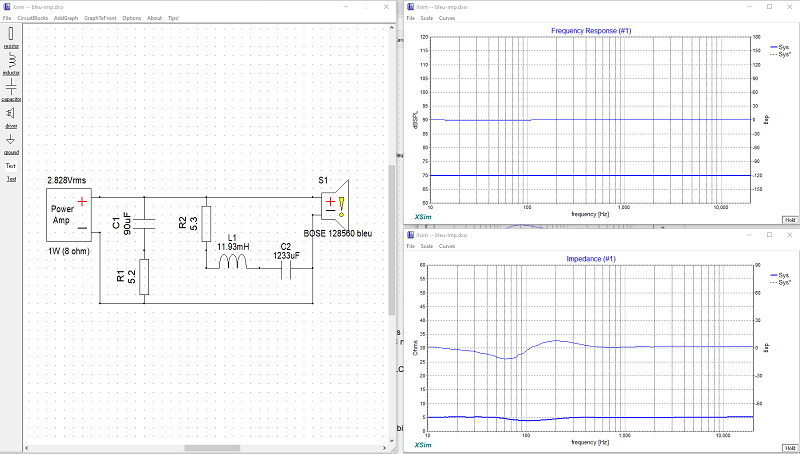The height and width of the screenshot is (454, 800).
Task: Open File menu in Frequency Response window
Action: 411,18
